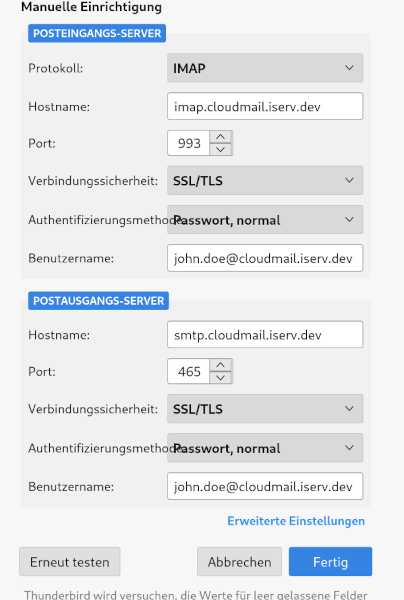Increase the outgoing port 465 with up arrow

[220, 365]
